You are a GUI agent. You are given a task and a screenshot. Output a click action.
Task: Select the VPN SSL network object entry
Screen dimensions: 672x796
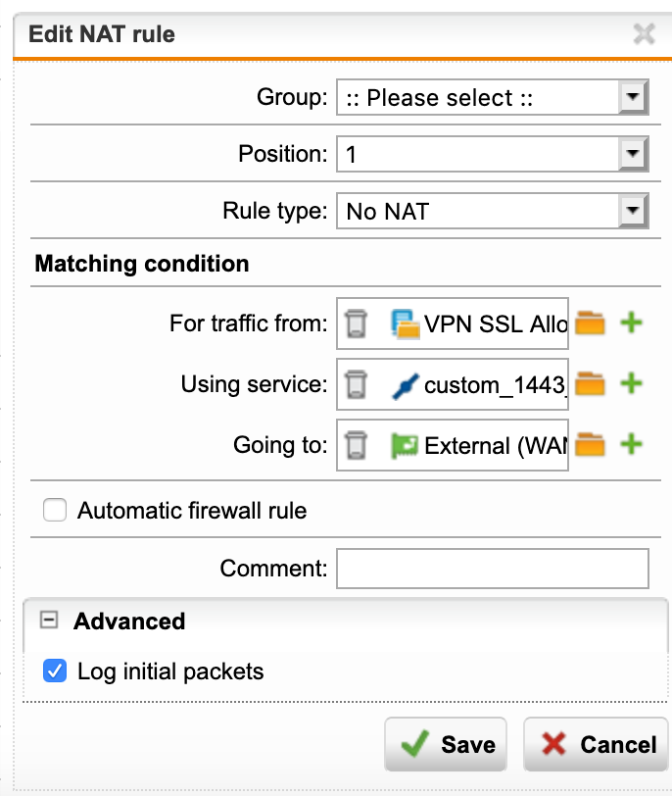[x=478, y=323]
